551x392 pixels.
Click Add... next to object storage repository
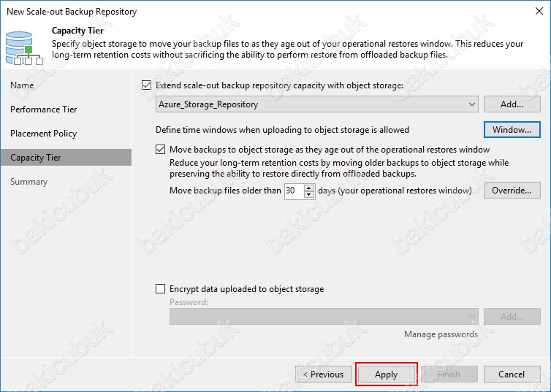click(512, 104)
